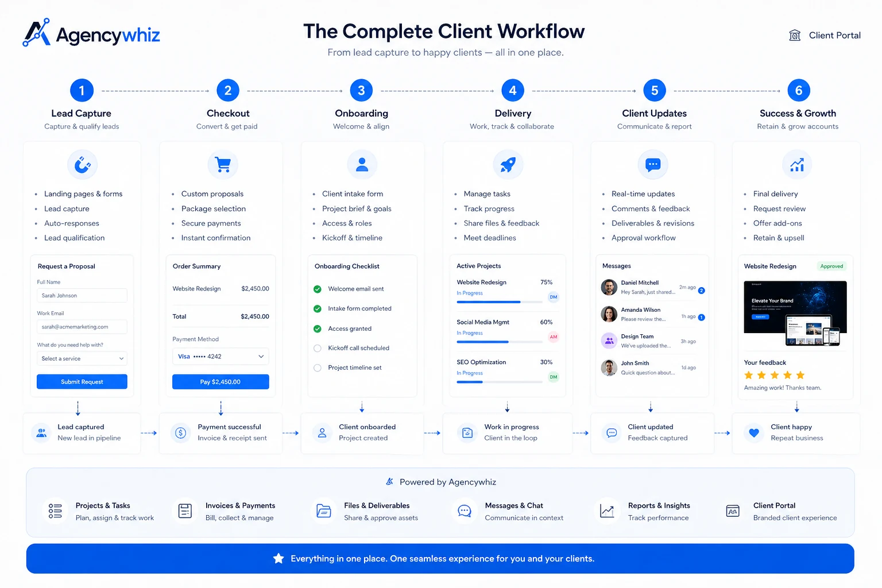
Task: Open Amanda Wilson's unread count badge
Action: coord(701,318)
